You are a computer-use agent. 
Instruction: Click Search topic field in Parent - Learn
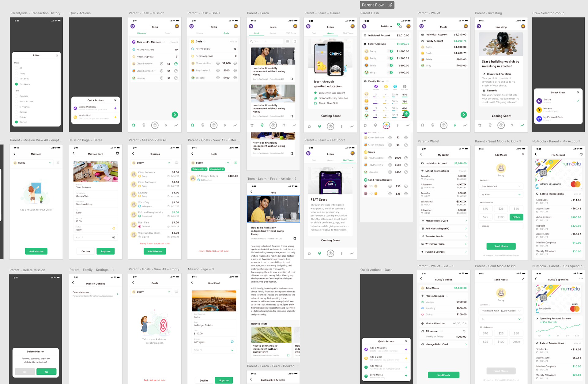pos(266,41)
